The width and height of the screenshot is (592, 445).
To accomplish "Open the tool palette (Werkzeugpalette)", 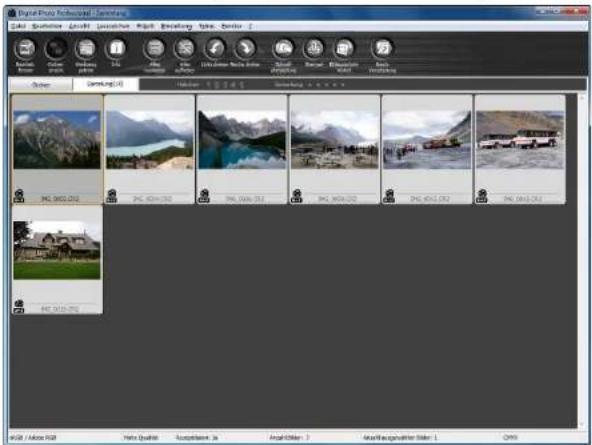I will tap(86, 55).
